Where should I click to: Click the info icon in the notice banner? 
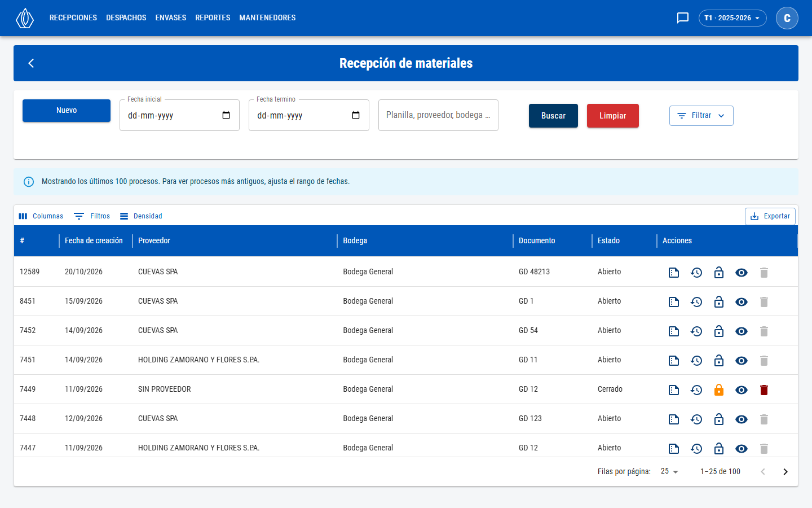click(29, 182)
